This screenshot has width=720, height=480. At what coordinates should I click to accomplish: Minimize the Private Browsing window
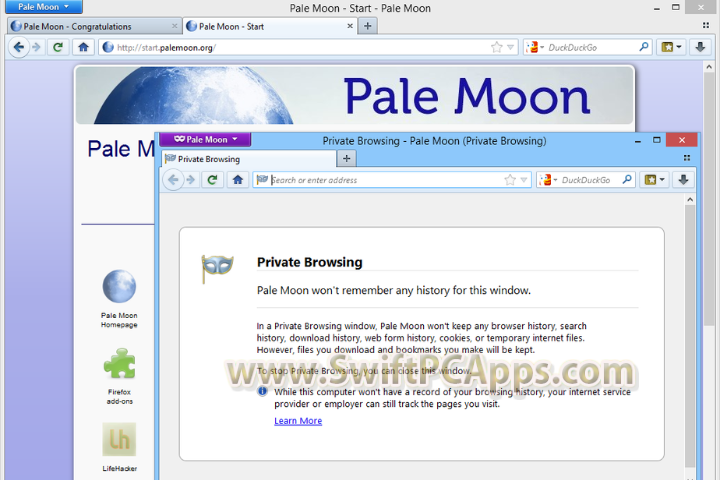click(637, 141)
